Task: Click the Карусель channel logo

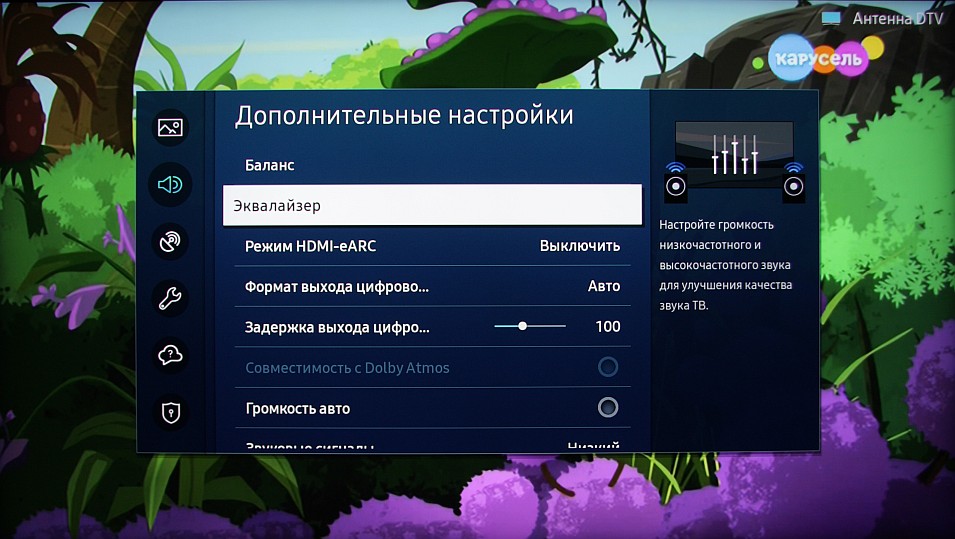Action: tap(819, 59)
